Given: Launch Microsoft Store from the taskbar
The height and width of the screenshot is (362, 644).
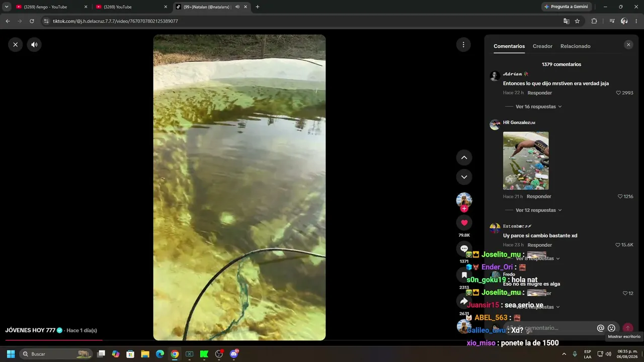Looking at the screenshot, I should (x=130, y=354).
